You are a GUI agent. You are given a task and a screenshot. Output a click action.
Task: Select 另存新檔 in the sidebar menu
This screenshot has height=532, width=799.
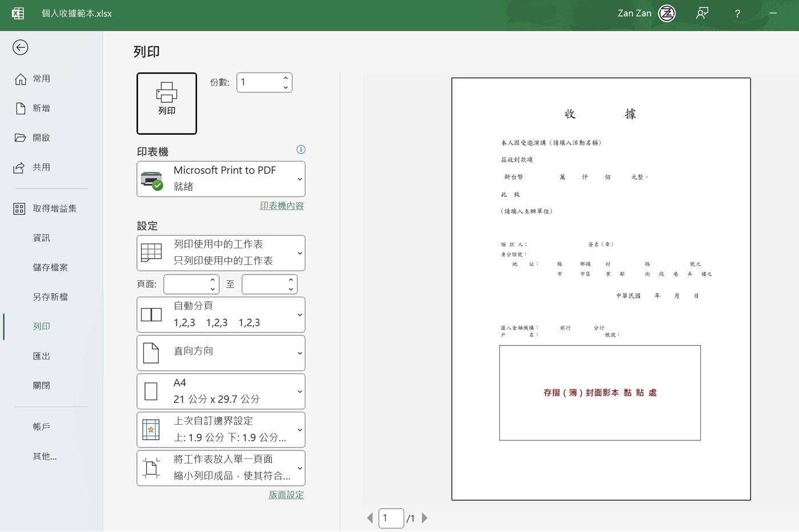(50, 297)
